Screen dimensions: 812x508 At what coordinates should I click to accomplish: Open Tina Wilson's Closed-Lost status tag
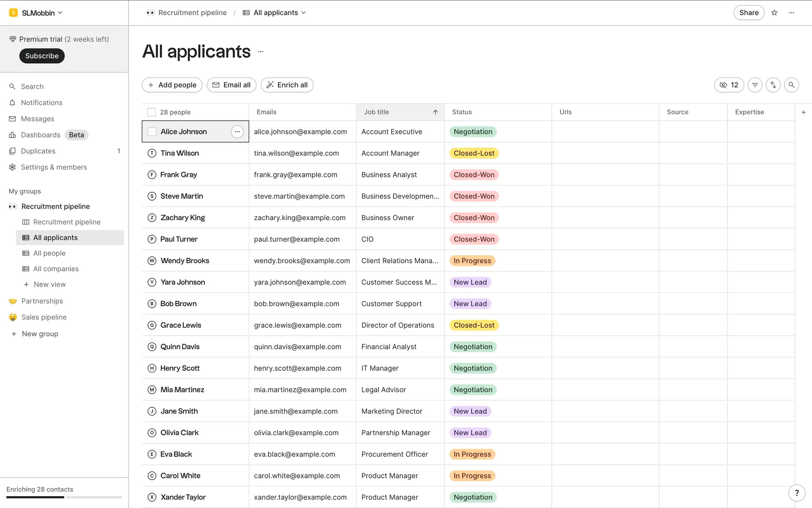pyautogui.click(x=474, y=153)
